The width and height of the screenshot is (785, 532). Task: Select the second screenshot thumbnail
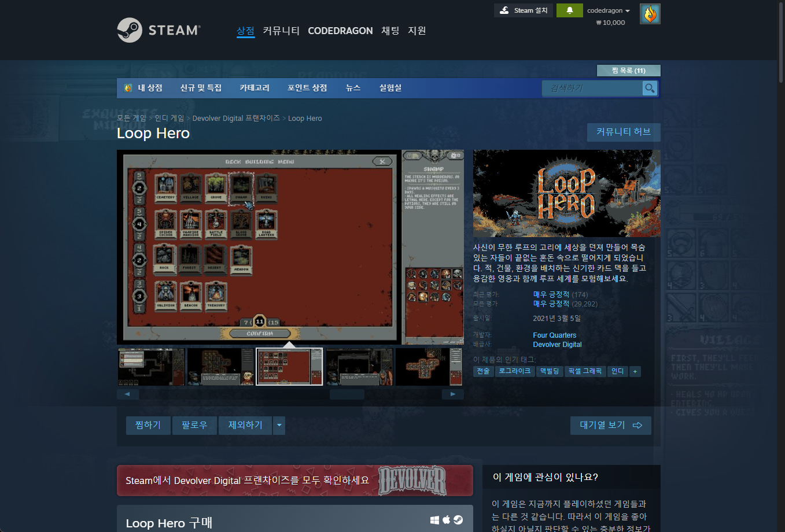(220, 367)
